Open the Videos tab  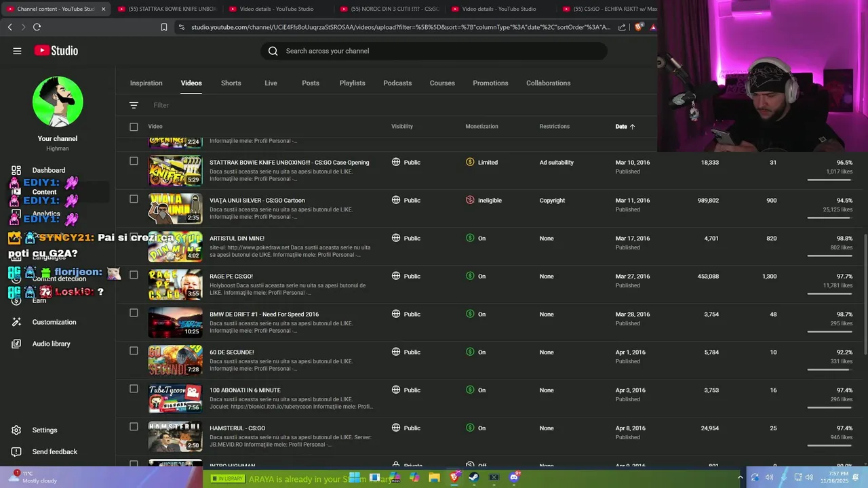(191, 83)
